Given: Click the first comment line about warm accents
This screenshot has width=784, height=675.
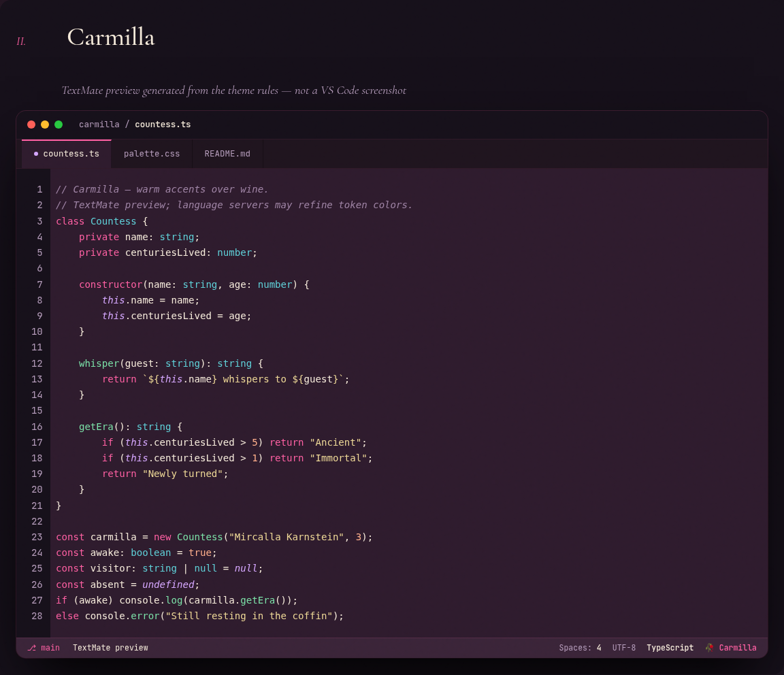Looking at the screenshot, I should [x=162, y=189].
